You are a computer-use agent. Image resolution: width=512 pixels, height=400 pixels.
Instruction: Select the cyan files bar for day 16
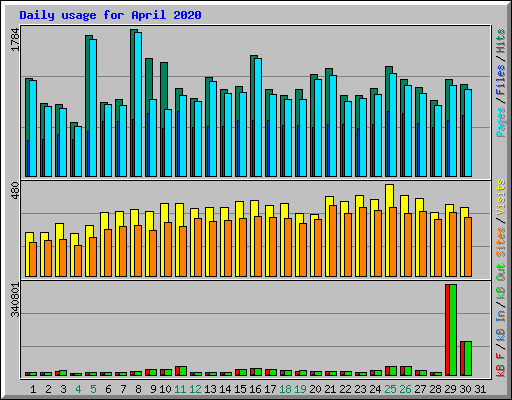(258, 117)
